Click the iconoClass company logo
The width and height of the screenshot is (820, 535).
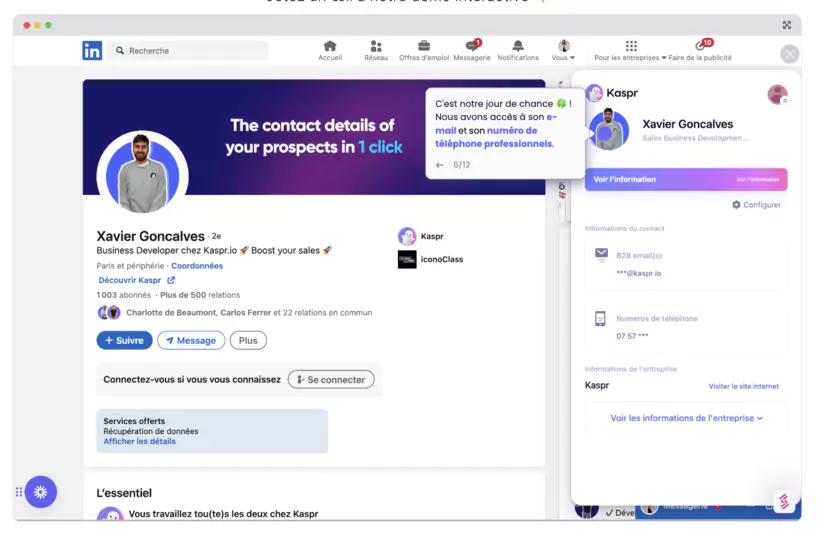point(407,259)
